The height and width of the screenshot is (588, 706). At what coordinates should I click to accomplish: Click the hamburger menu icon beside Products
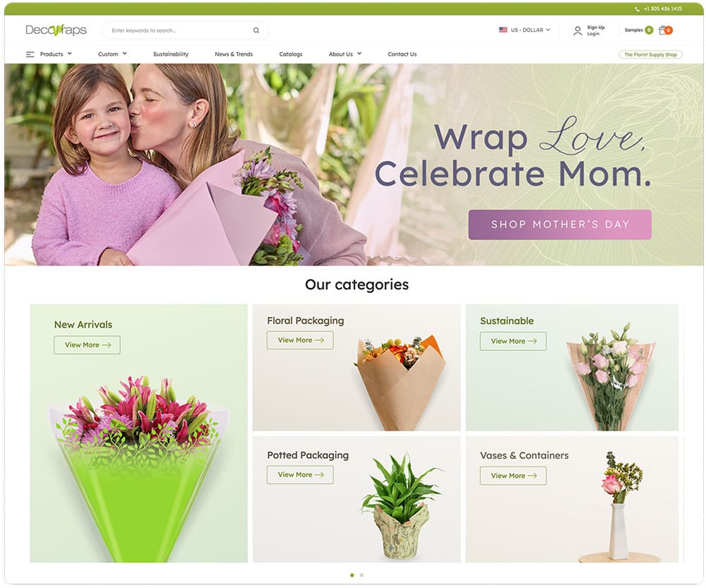click(x=30, y=54)
